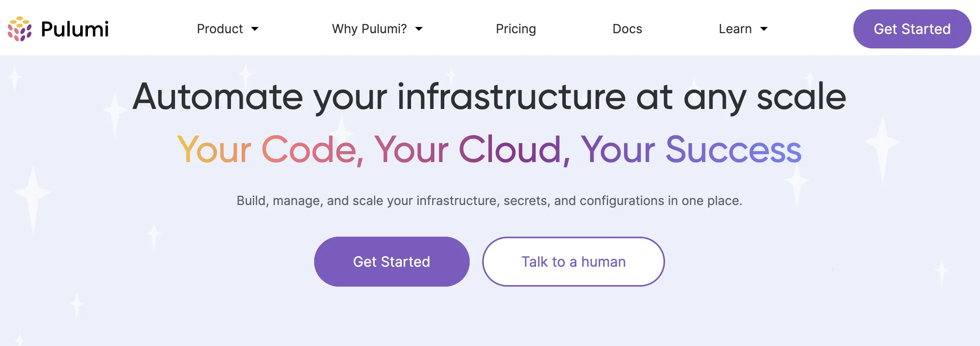
Task: Select the Learn menu label
Action: click(735, 29)
